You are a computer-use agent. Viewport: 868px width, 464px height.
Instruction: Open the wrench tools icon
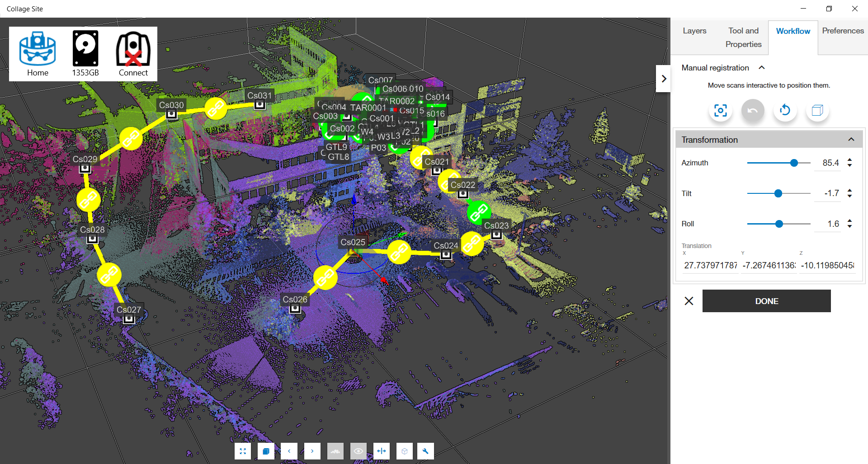tap(425, 451)
